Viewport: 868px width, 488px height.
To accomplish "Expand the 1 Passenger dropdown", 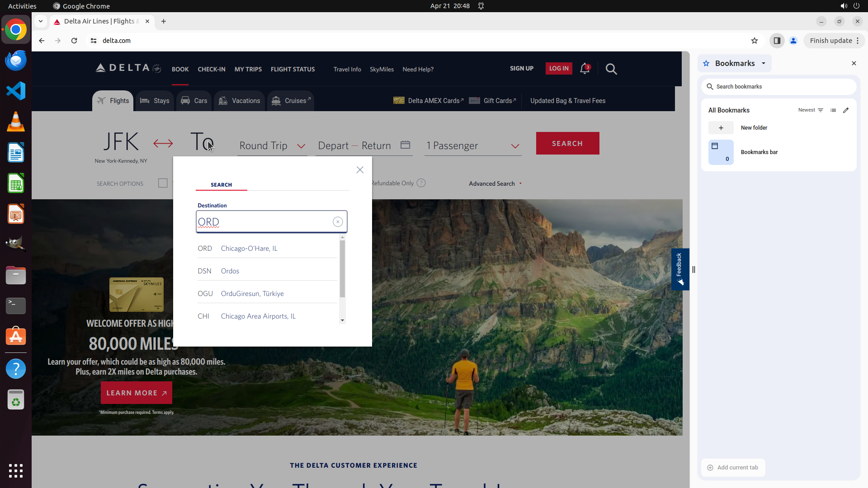I will (x=472, y=146).
